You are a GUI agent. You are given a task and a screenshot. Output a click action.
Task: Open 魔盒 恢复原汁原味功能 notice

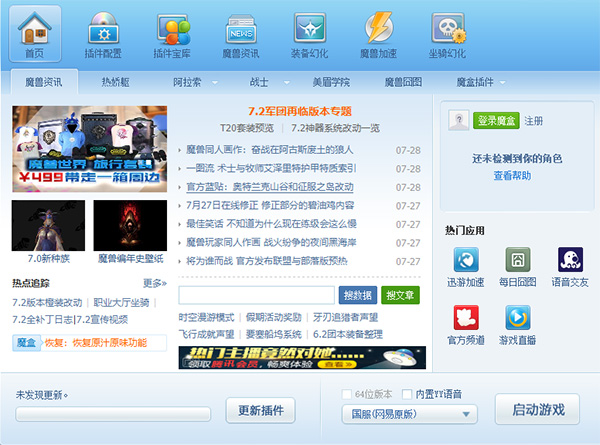coord(90,342)
